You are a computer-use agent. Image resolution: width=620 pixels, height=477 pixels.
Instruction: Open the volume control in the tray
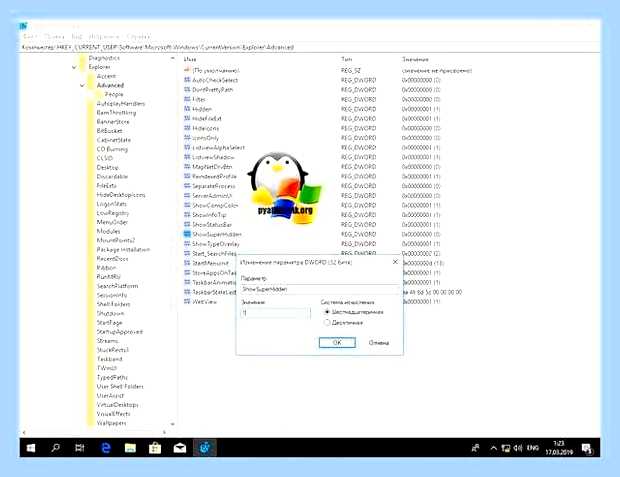pos(518,448)
